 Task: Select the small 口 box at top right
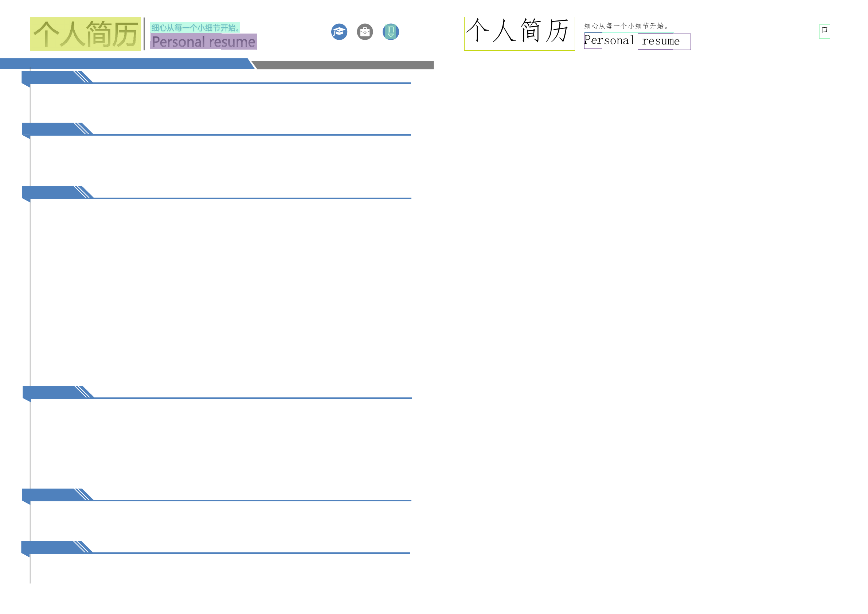pyautogui.click(x=825, y=31)
